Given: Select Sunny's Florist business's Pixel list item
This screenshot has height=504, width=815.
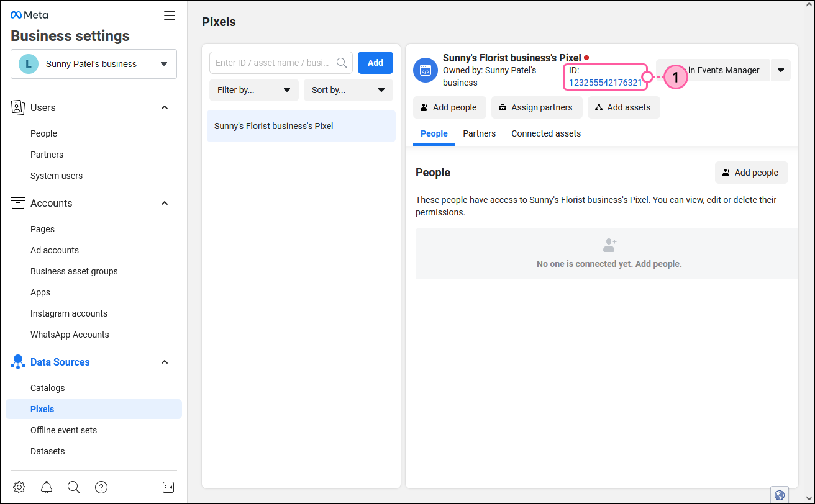Looking at the screenshot, I should 301,126.
